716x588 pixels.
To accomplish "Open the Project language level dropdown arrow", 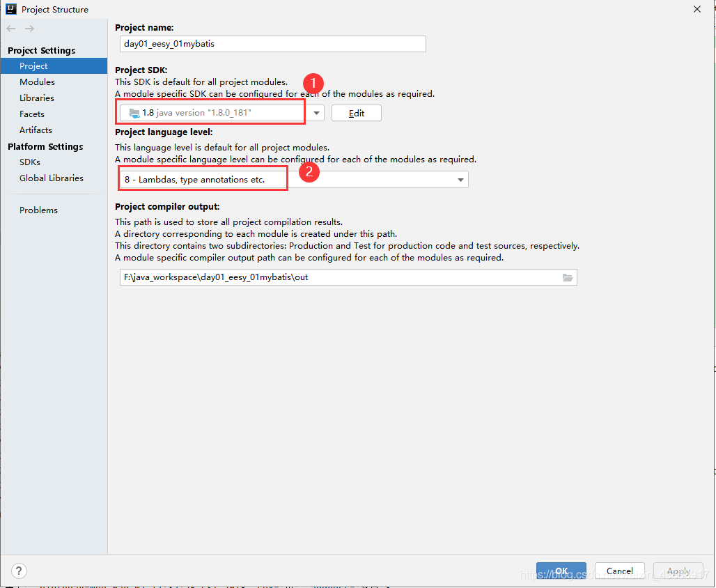I will pos(460,180).
